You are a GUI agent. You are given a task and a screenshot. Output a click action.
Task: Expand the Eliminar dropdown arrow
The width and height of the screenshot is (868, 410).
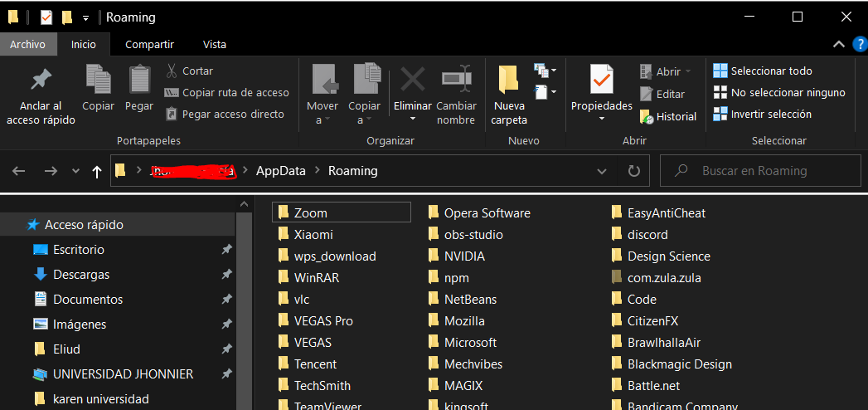(x=413, y=118)
